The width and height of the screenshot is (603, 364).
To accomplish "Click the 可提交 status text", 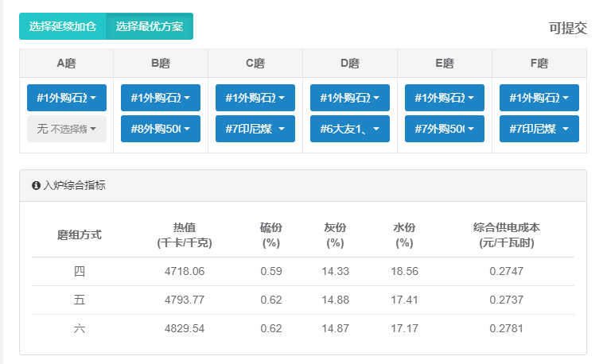I will tap(567, 28).
